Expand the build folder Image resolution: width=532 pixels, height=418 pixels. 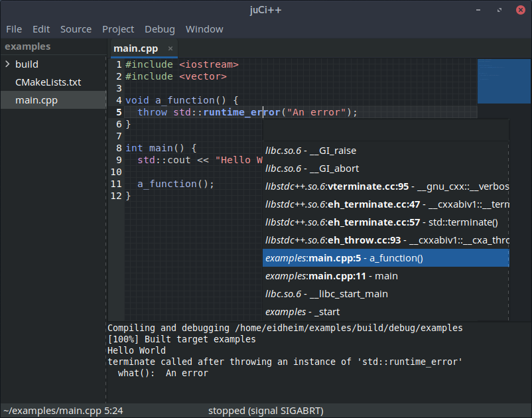(x=7, y=64)
